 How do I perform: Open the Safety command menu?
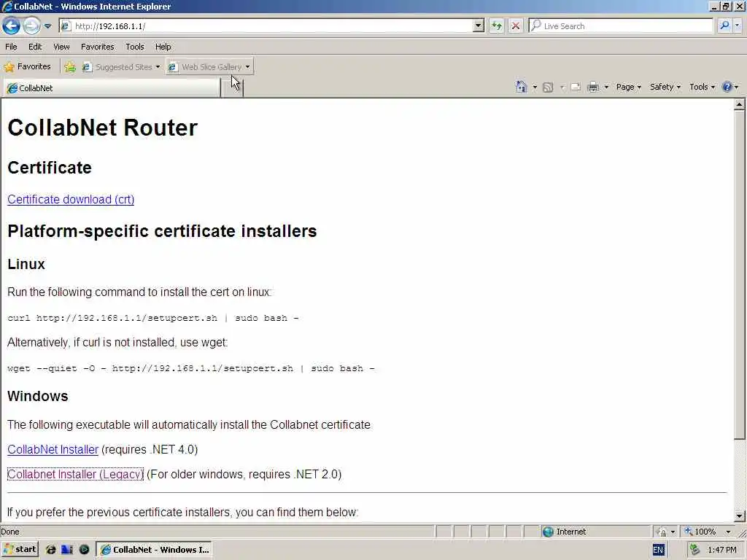pos(665,87)
